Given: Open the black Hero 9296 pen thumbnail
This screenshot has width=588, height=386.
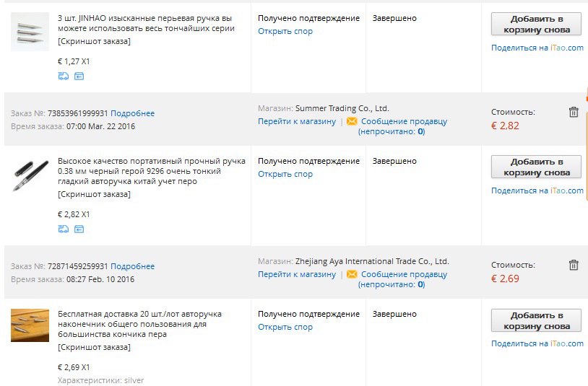Looking at the screenshot, I should 30,175.
